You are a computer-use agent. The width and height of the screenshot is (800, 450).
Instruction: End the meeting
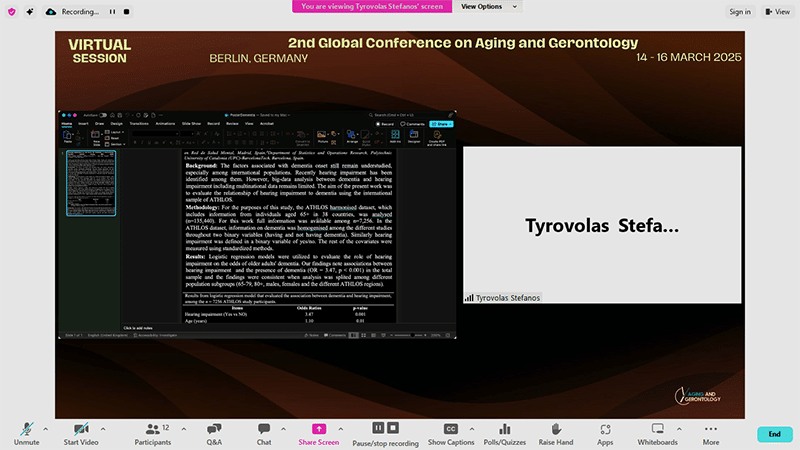click(773, 434)
